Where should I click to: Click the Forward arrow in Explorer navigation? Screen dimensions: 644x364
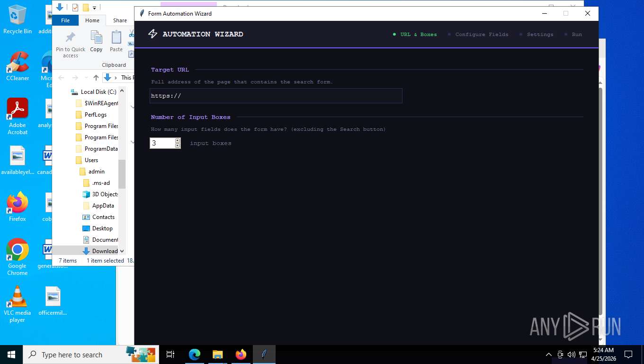(x=75, y=78)
